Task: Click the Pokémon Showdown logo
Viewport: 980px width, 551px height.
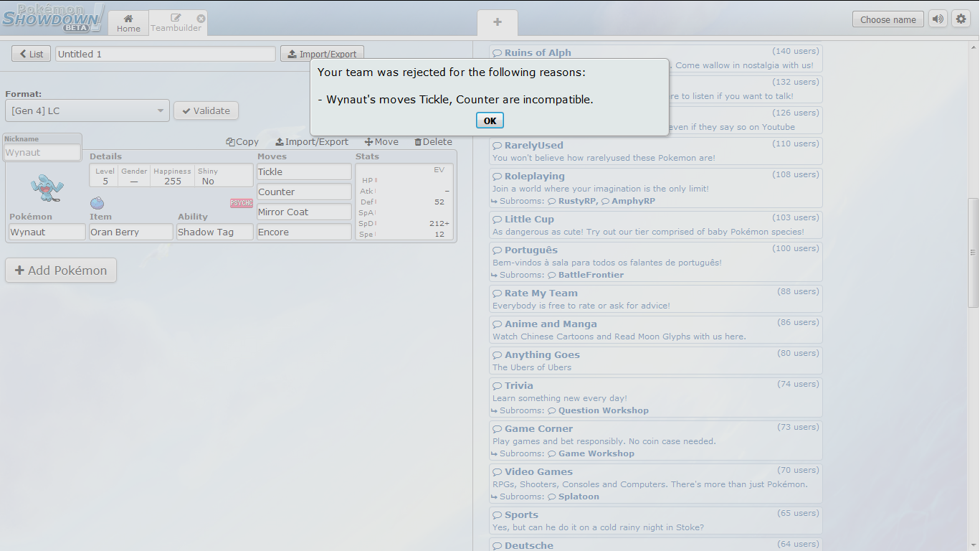Action: tap(52, 18)
